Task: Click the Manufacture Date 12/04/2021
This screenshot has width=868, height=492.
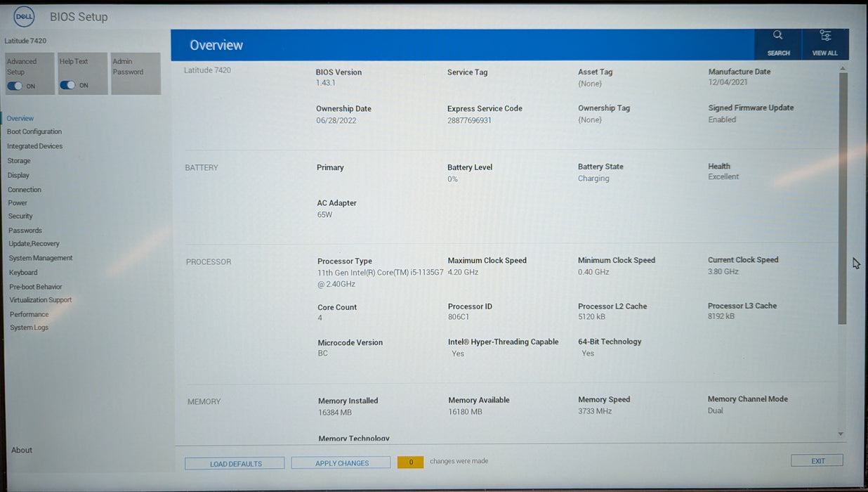Action: click(x=728, y=83)
